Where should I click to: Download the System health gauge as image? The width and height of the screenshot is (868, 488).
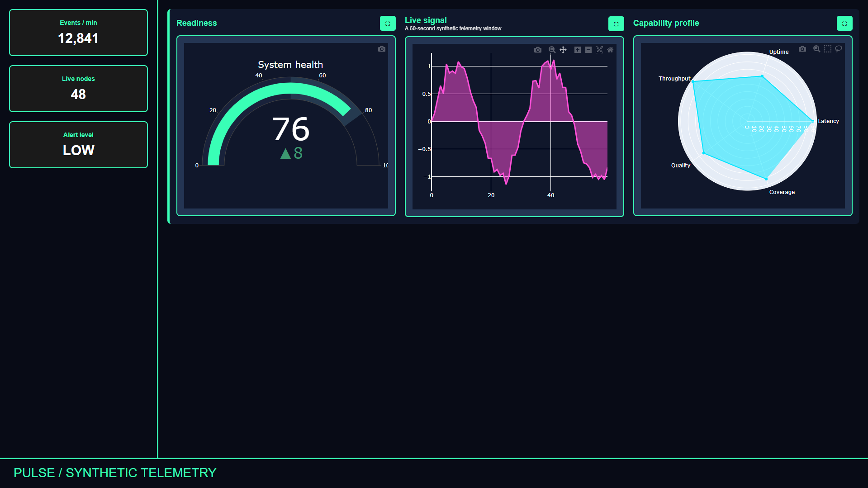(382, 49)
